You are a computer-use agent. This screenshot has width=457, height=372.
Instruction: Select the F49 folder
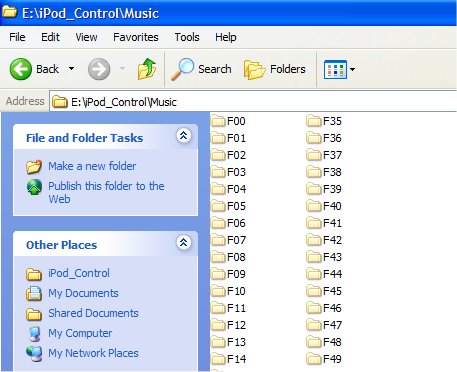click(324, 359)
